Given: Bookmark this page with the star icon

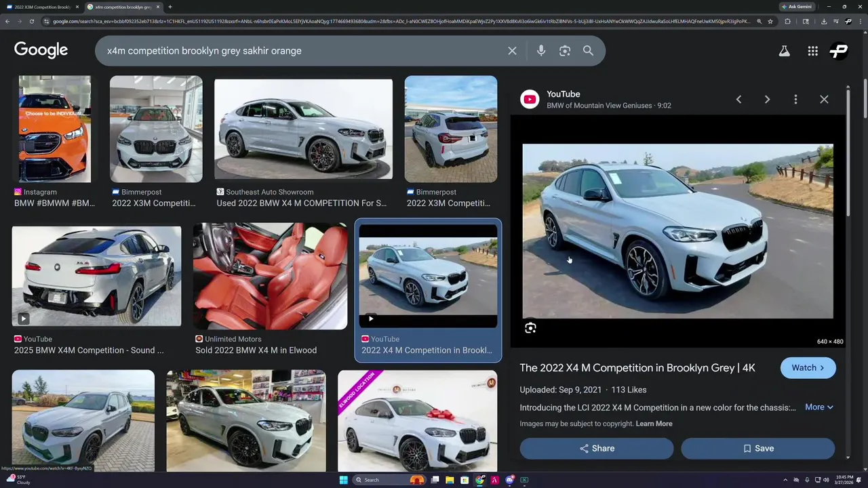Looking at the screenshot, I should click(x=770, y=21).
